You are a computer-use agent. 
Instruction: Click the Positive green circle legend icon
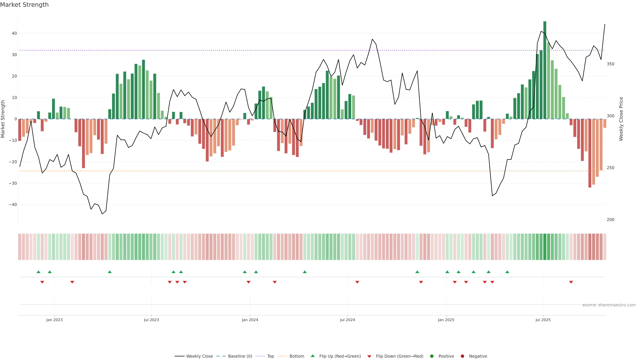click(432, 356)
